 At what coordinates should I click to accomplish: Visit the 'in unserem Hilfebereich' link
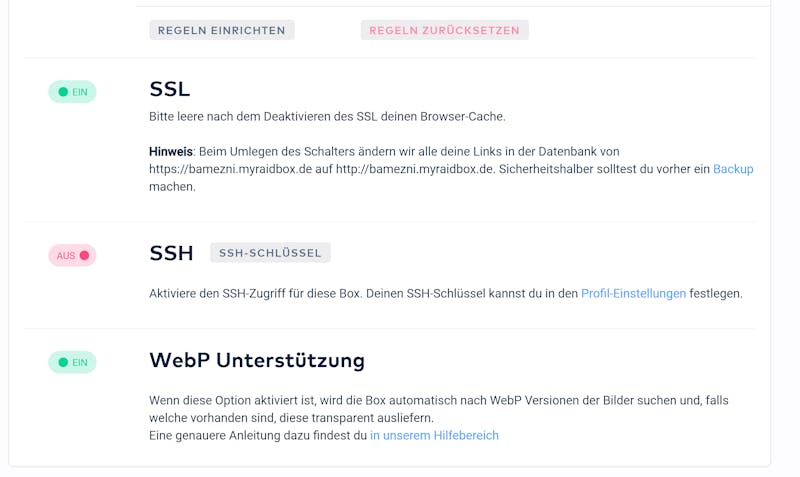(434, 435)
